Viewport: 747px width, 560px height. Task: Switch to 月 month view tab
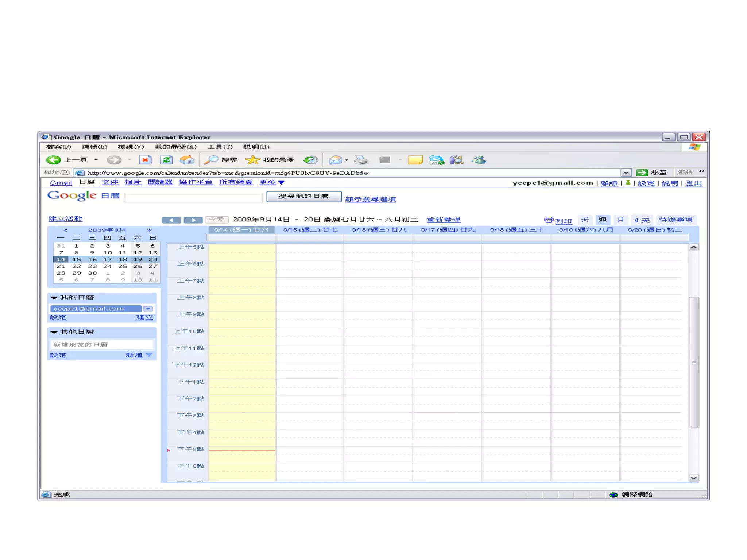pos(620,220)
